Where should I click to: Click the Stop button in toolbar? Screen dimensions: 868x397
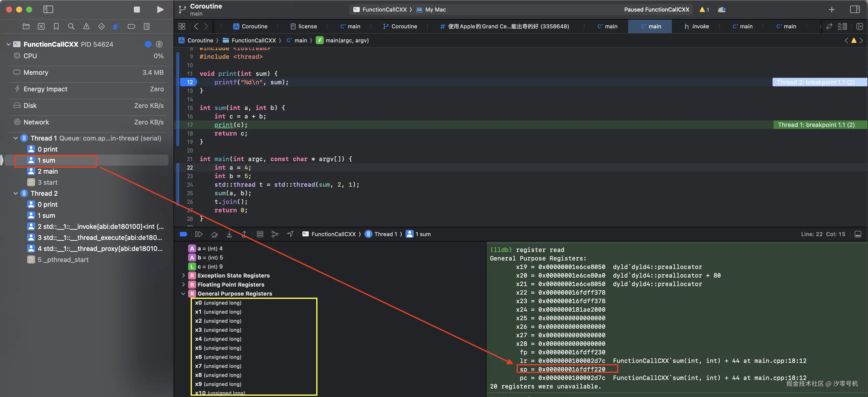coord(136,10)
